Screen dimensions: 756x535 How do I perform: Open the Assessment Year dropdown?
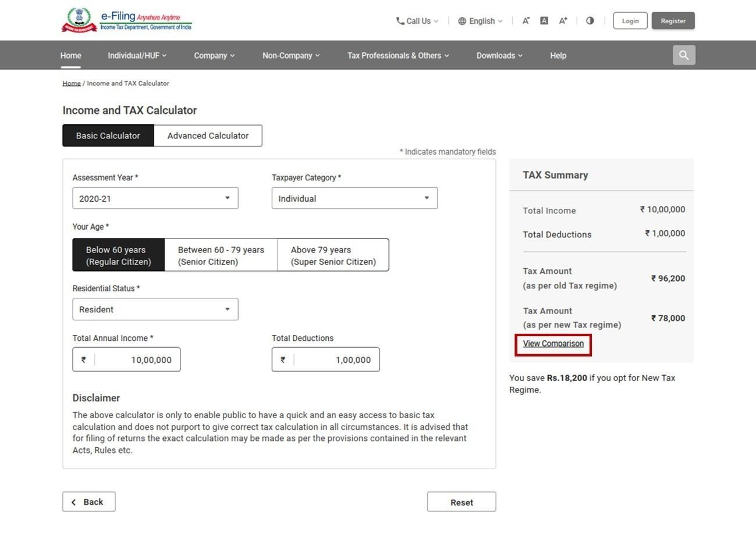coord(155,198)
